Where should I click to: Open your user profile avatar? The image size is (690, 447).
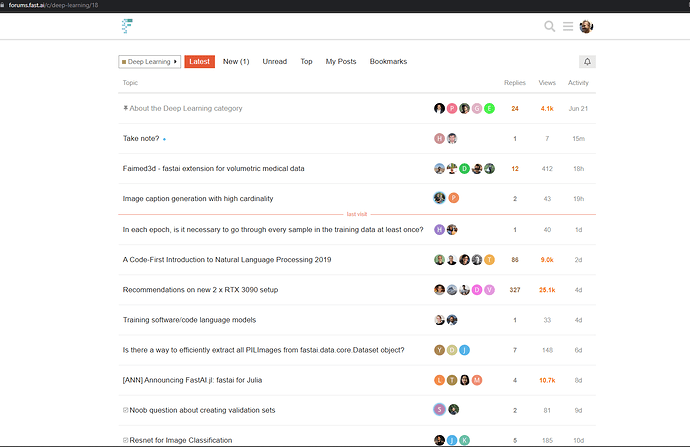click(587, 26)
